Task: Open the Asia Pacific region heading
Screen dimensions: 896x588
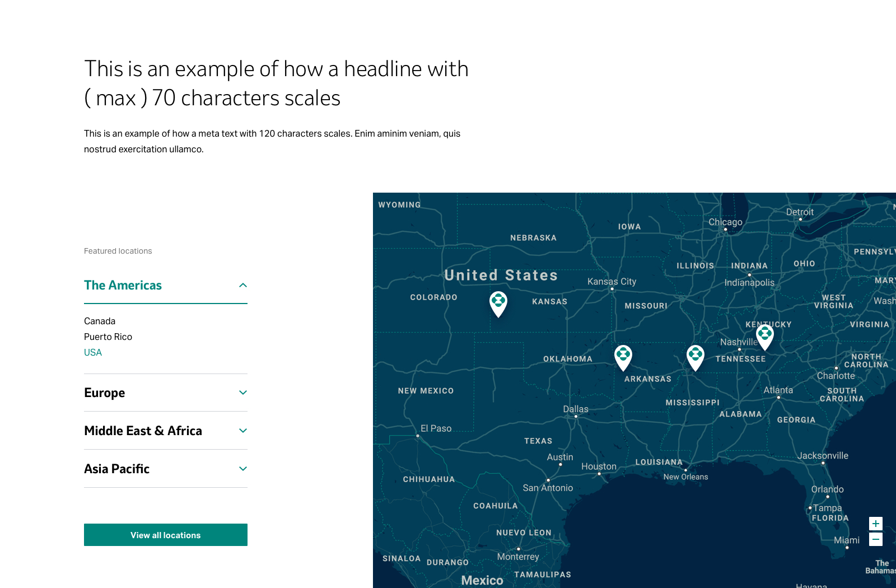Action: click(117, 469)
